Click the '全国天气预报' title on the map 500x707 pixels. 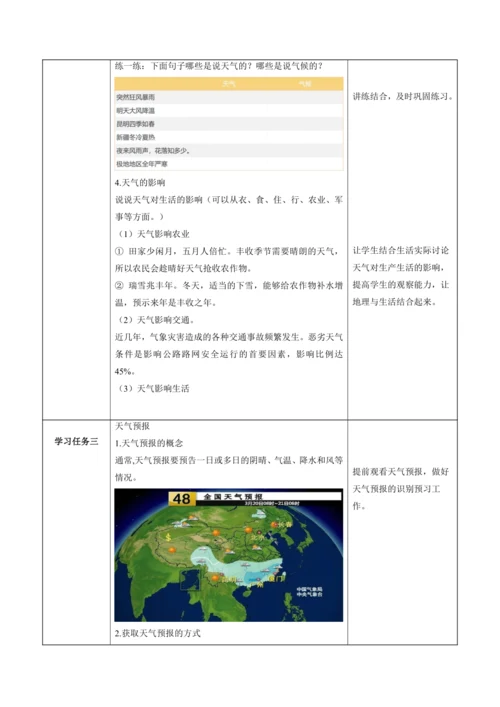point(233,496)
